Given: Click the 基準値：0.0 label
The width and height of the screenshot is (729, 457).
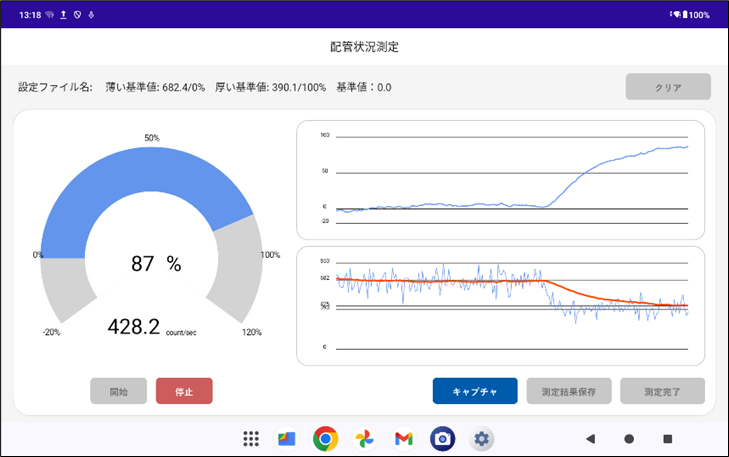Looking at the screenshot, I should click(x=364, y=87).
